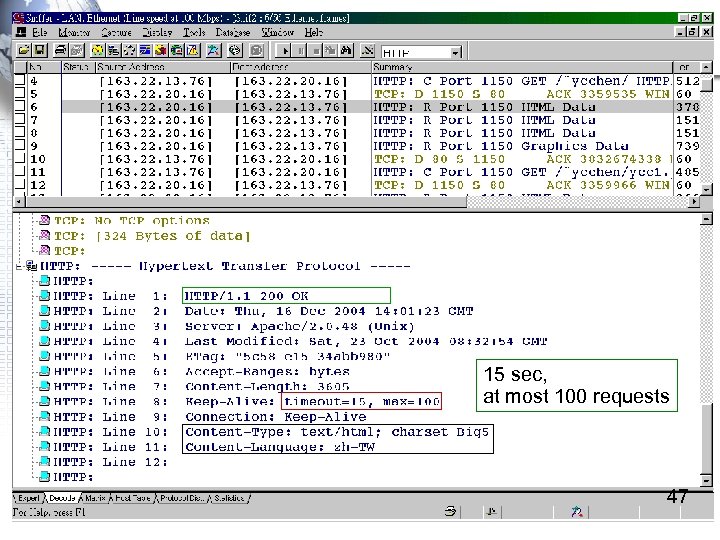Toggle the checkbox for frame 10
720x540 pixels.
pyautogui.click(x=20, y=158)
